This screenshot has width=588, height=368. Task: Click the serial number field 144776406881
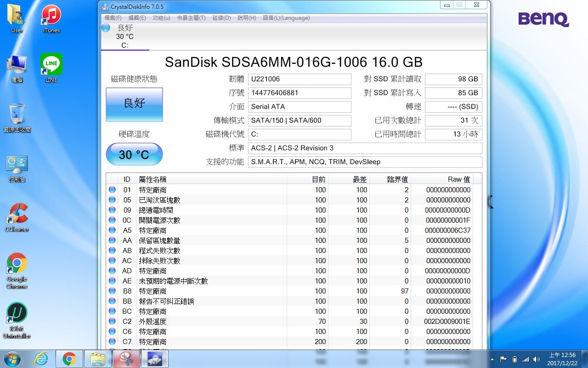pyautogui.click(x=300, y=93)
